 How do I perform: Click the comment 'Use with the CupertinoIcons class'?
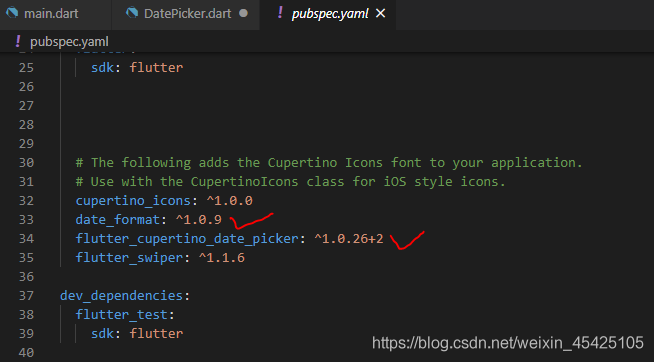(x=290, y=181)
